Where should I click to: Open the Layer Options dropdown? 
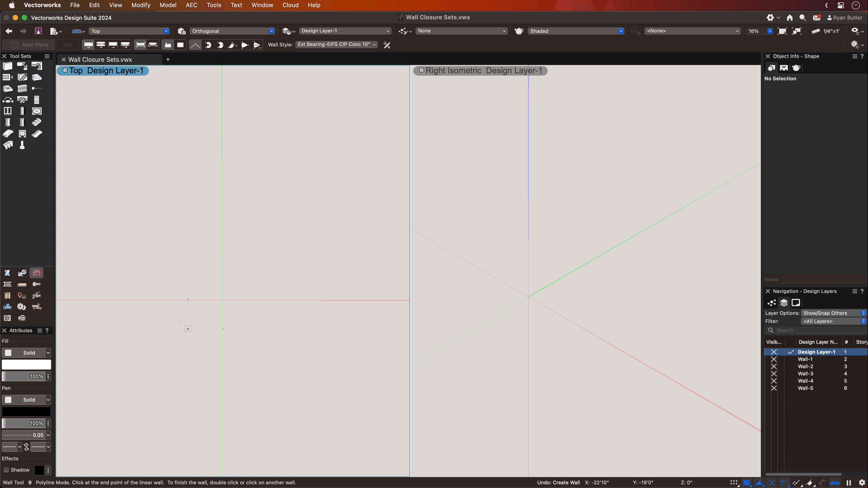coord(833,313)
